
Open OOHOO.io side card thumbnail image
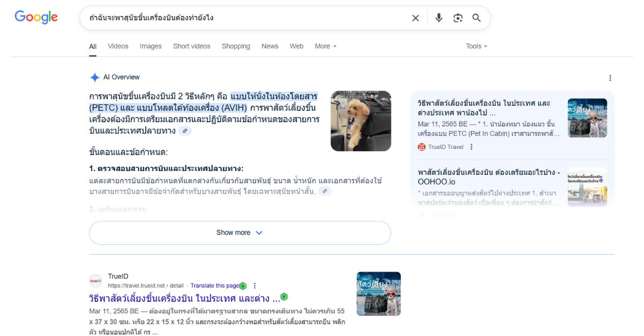588,187
